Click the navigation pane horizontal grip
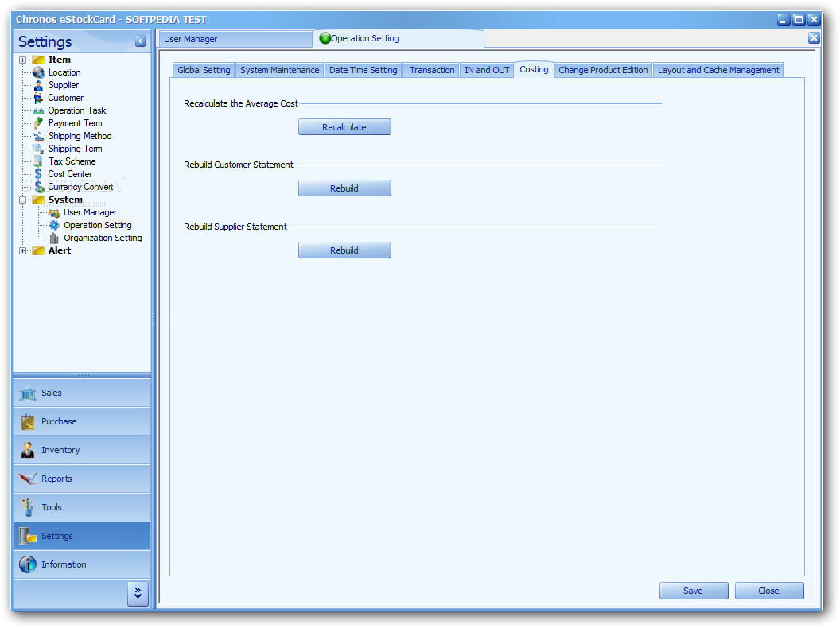The width and height of the screenshot is (840, 628). click(82, 374)
